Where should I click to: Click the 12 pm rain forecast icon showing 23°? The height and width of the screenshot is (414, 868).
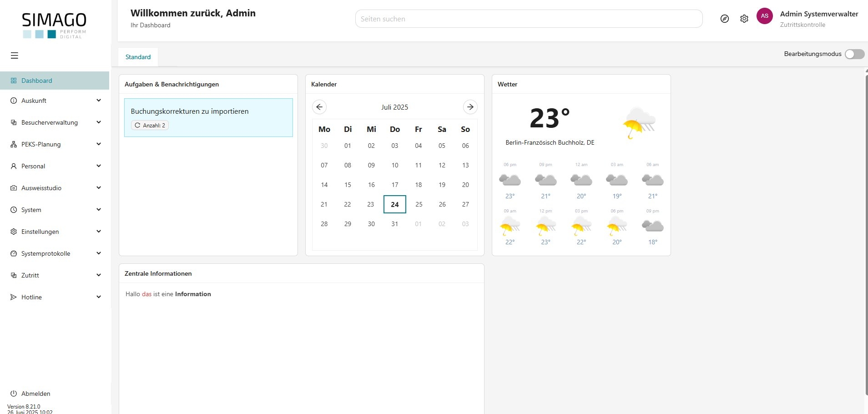pyautogui.click(x=546, y=226)
